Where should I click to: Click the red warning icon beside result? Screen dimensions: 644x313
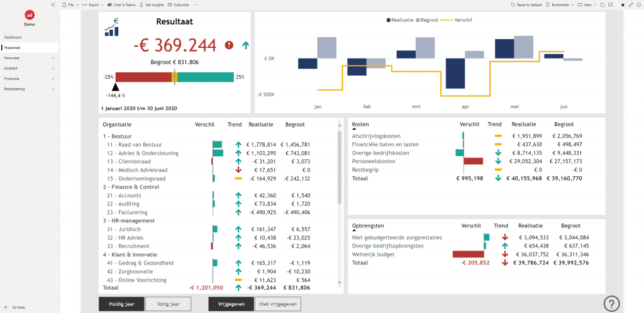click(229, 45)
